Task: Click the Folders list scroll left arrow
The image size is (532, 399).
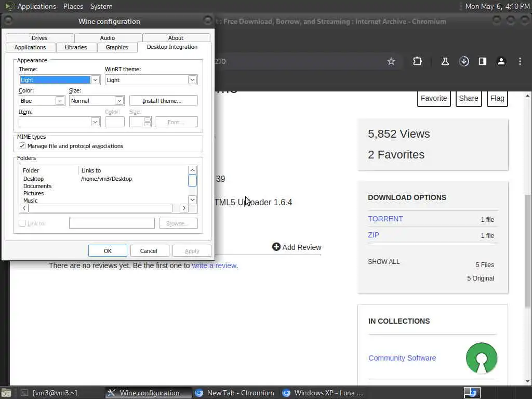Action: coord(24,208)
